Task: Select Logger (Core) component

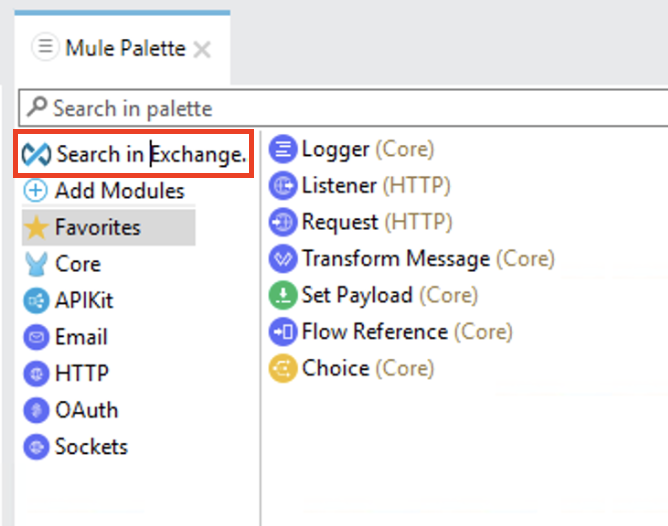Action: [351, 149]
